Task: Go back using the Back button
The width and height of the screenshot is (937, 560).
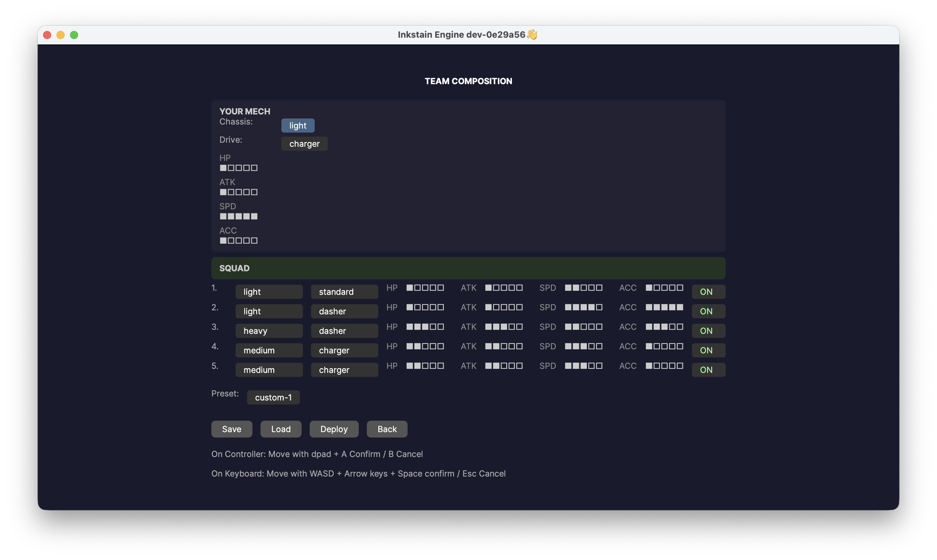Action: 387,429
